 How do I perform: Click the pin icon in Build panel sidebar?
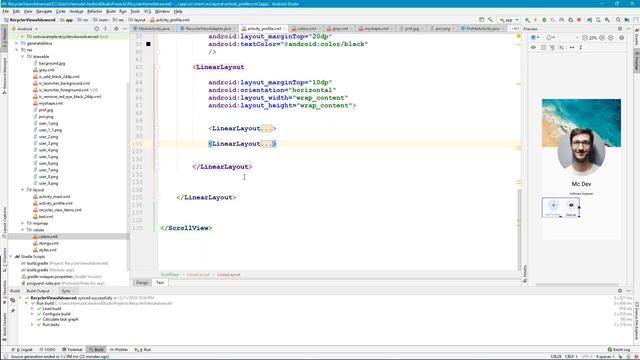pyautogui.click(x=13, y=311)
